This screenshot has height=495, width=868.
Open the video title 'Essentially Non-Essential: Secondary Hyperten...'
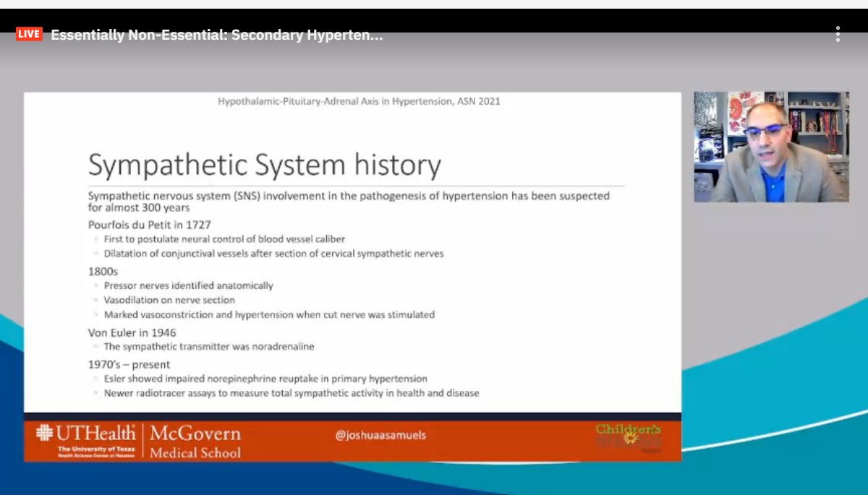coord(217,35)
